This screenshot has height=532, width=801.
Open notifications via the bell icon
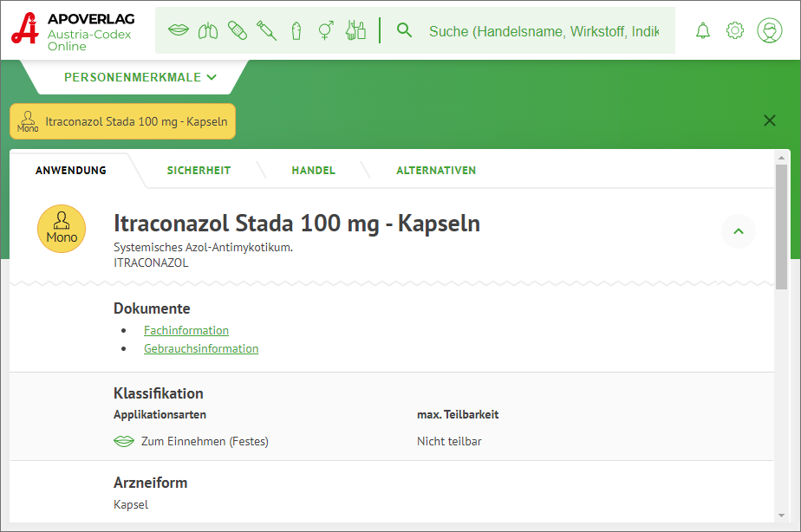click(703, 31)
